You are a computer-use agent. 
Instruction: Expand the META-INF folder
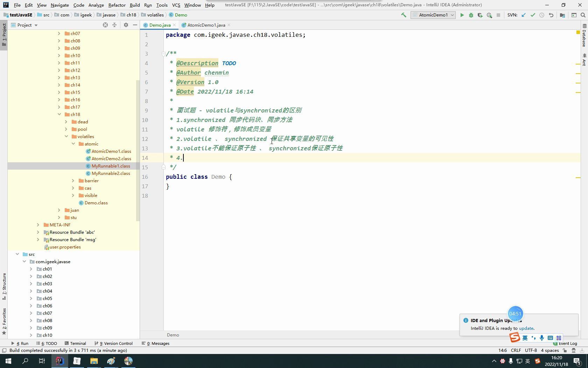[38, 225]
